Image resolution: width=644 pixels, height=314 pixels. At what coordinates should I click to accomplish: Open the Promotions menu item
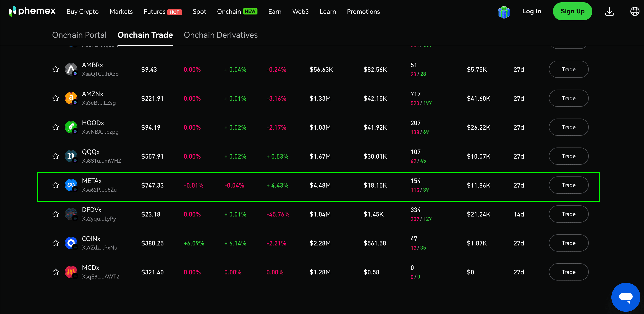363,12
